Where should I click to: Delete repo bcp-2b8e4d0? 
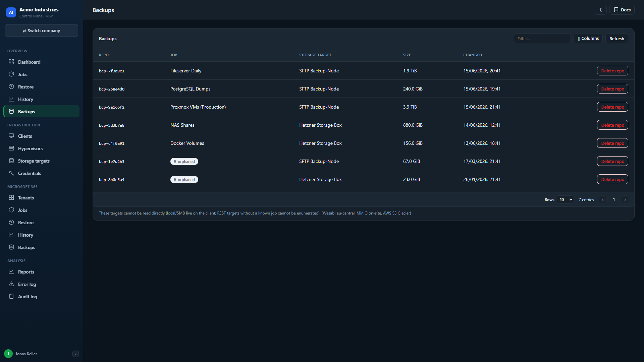(x=612, y=89)
